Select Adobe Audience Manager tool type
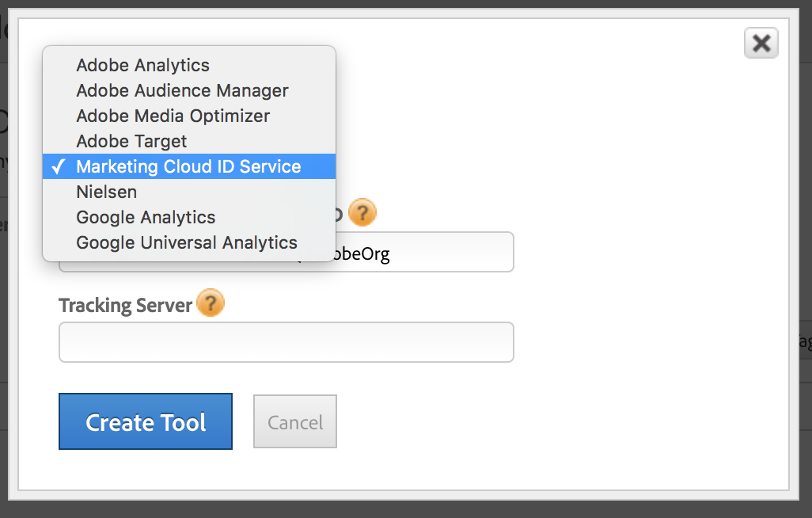 tap(182, 90)
